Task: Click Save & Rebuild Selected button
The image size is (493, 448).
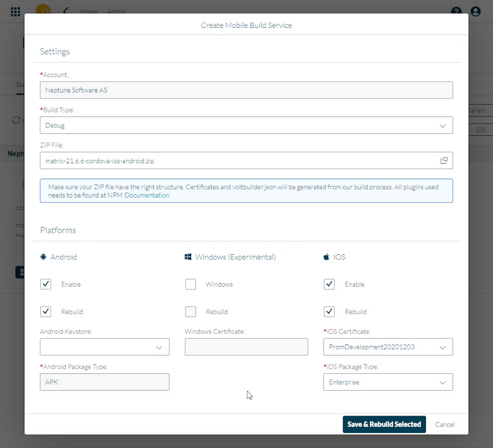Action: tap(384, 424)
